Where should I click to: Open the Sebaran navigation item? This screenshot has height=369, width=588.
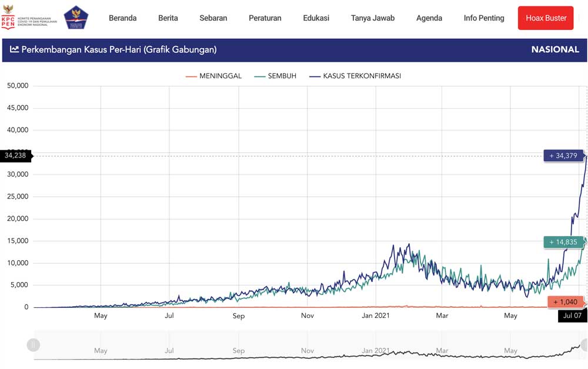pyautogui.click(x=213, y=18)
